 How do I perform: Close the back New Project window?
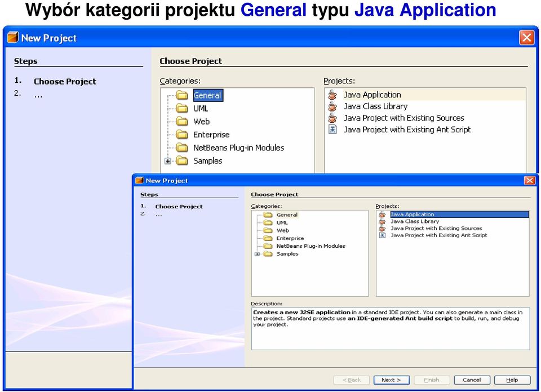526,38
